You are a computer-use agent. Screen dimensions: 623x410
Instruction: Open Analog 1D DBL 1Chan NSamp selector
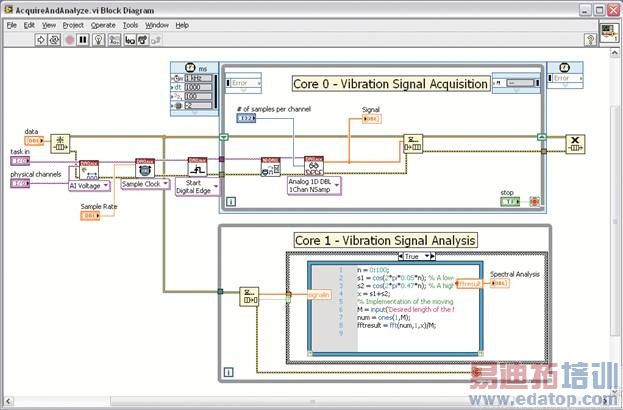click(x=314, y=186)
